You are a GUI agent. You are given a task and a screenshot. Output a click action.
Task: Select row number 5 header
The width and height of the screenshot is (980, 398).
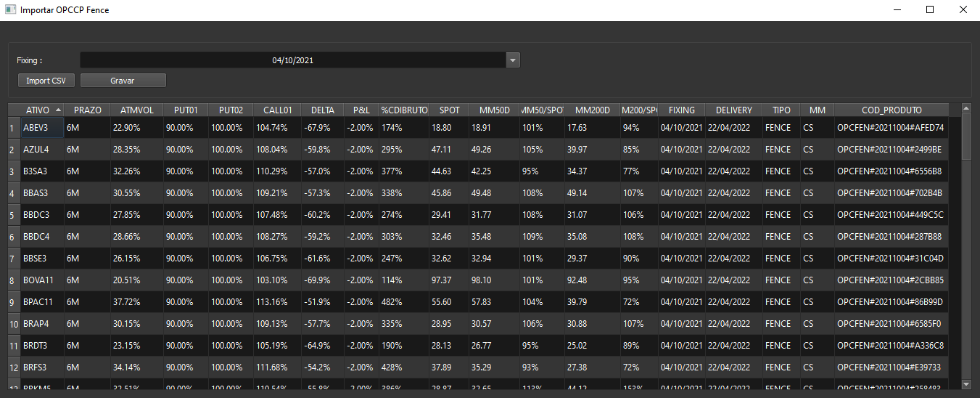(12, 215)
